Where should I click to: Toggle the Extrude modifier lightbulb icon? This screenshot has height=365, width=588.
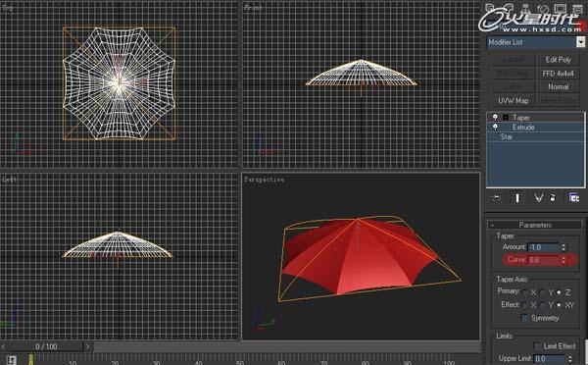click(x=495, y=127)
